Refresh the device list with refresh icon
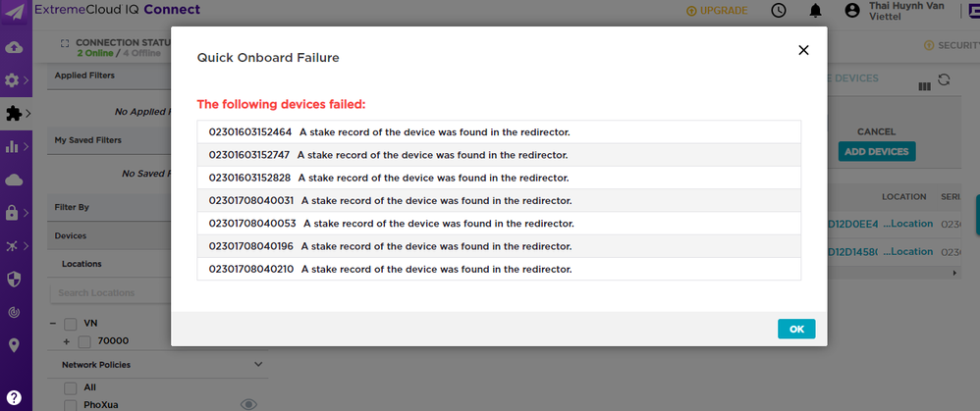 pos(945,80)
